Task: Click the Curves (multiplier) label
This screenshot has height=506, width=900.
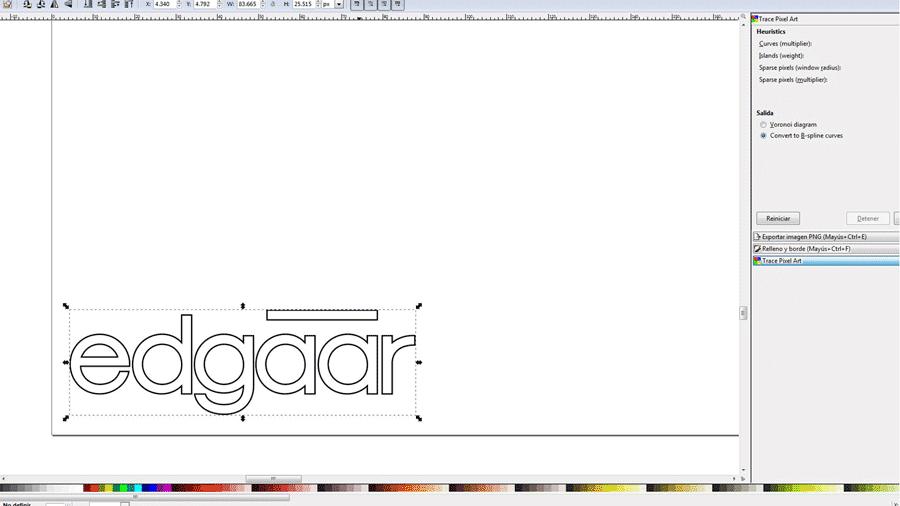Action: (x=785, y=44)
